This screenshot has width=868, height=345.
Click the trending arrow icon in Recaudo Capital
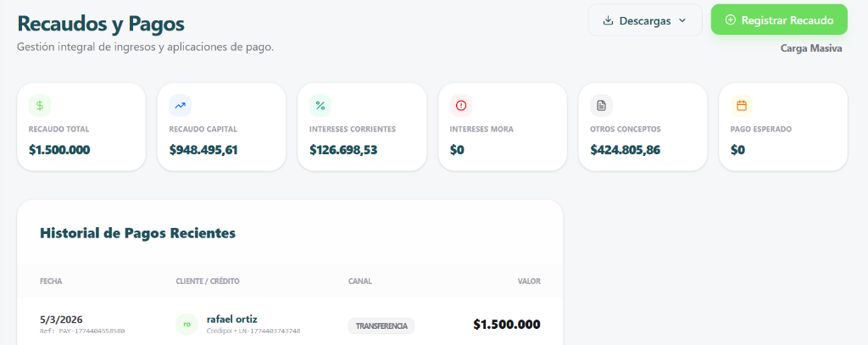click(x=180, y=105)
